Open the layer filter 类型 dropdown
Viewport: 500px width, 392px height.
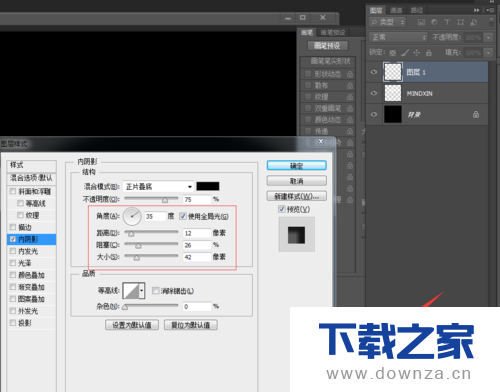(387, 22)
